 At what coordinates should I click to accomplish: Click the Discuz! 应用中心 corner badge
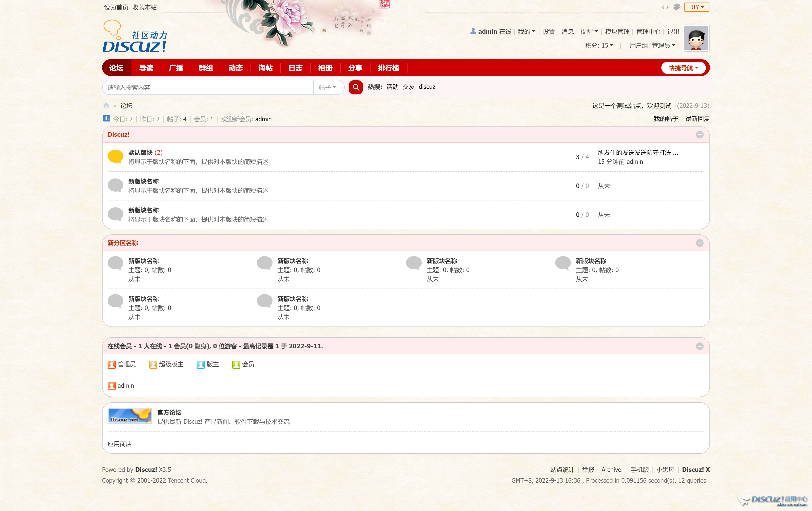[773, 501]
